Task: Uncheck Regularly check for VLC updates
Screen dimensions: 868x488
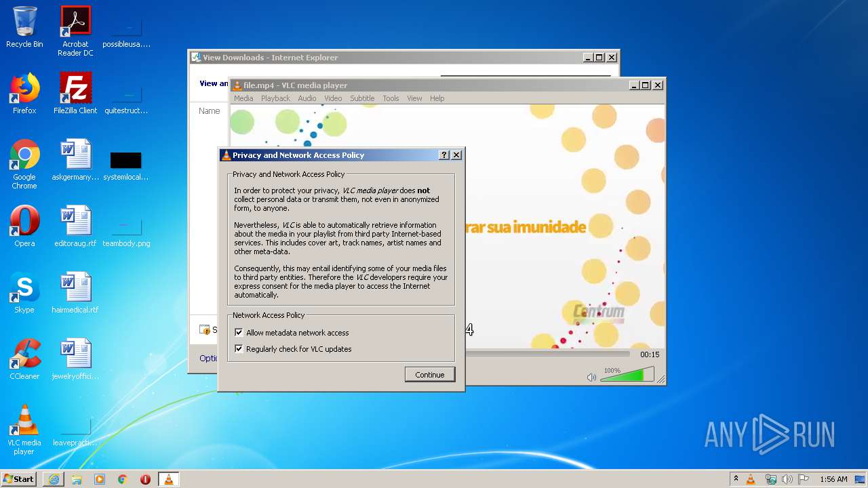Action: pyautogui.click(x=239, y=349)
